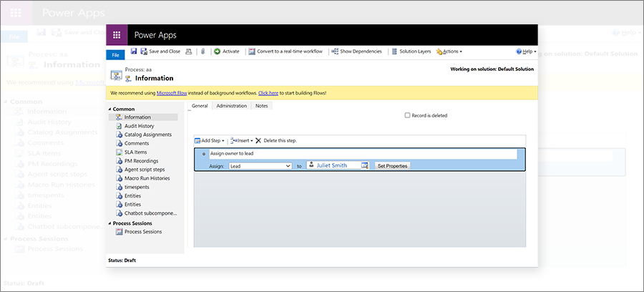Click Delete this step X icon
The height and width of the screenshot is (292, 644).
click(258, 140)
